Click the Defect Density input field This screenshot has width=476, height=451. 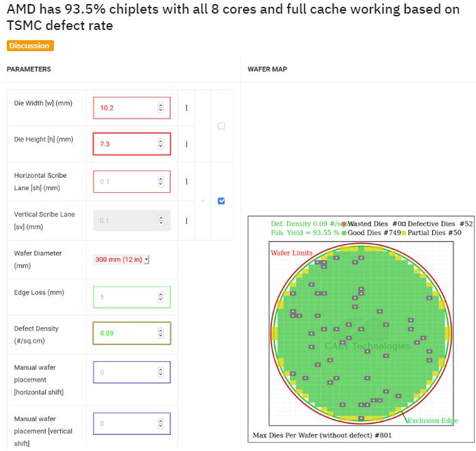[x=132, y=333]
